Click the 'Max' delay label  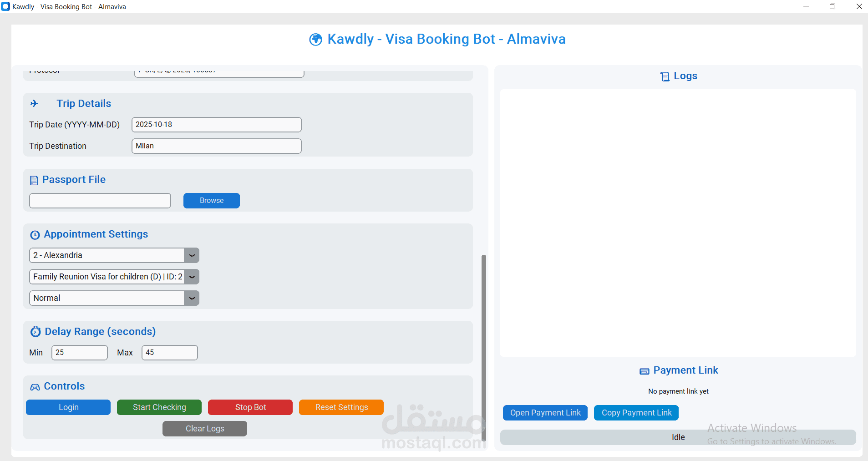[125, 353]
